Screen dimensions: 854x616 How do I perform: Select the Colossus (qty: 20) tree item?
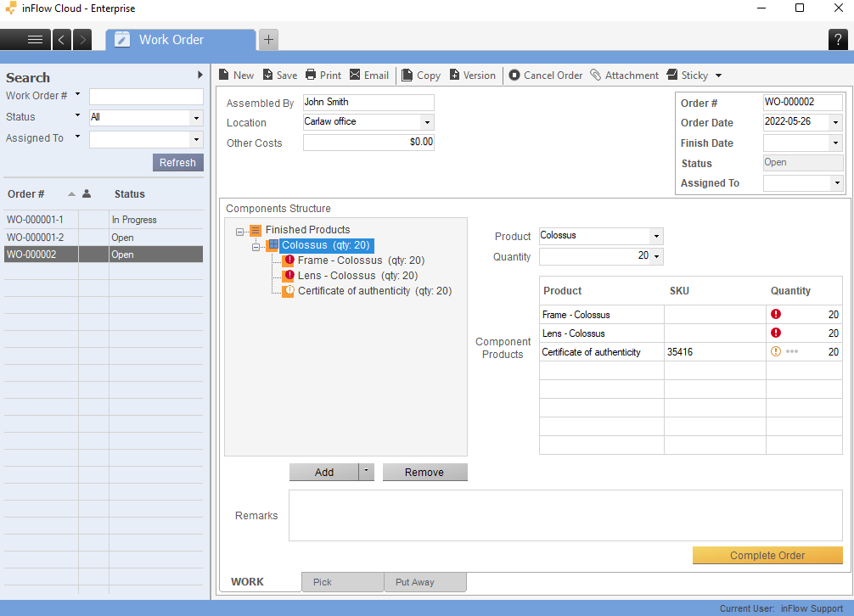(326, 245)
